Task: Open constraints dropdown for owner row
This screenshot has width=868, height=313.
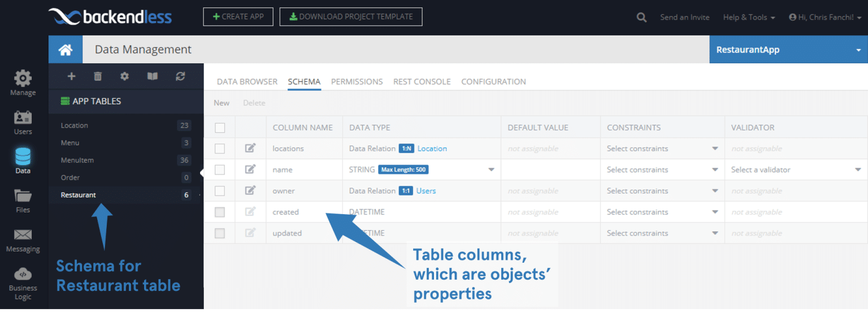Action: point(662,191)
